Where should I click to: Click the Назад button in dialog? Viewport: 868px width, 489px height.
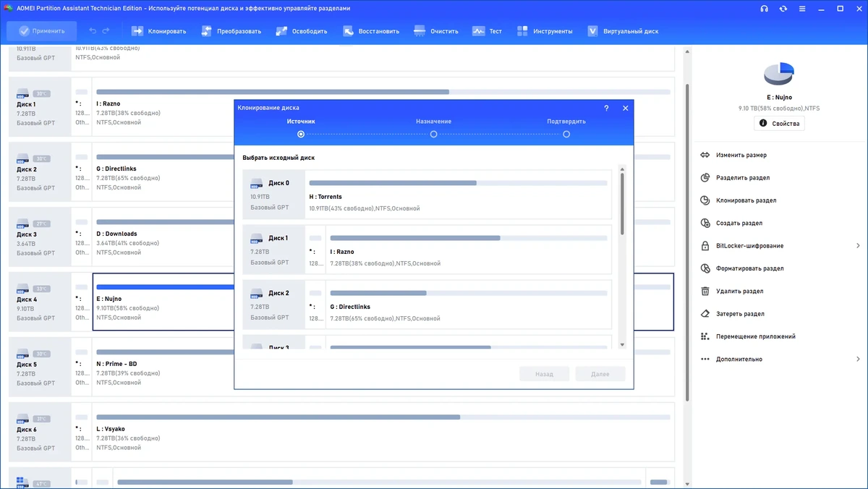tap(545, 374)
